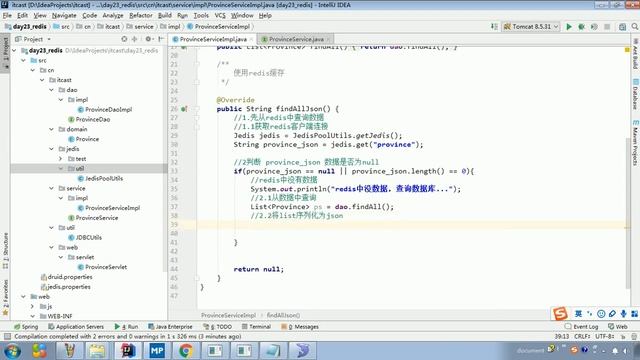640x360 pixels.
Task: Hide the Project tool window
Action: 161,39
